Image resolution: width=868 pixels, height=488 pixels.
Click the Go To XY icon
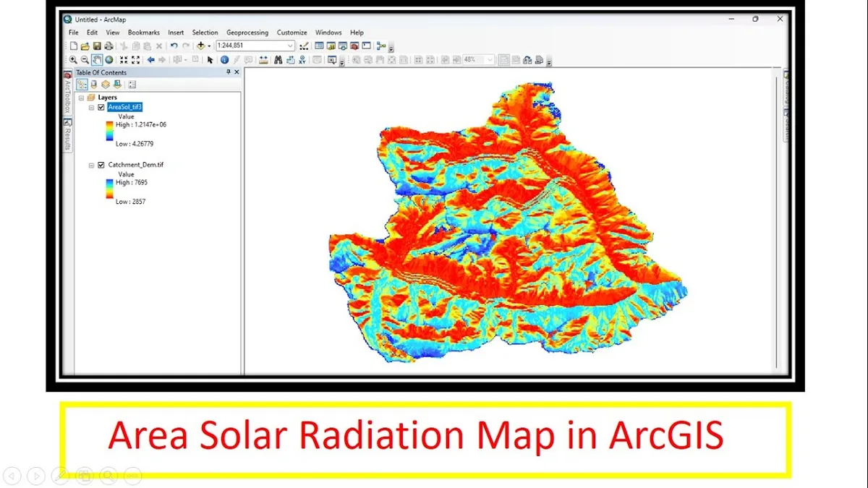click(x=302, y=59)
